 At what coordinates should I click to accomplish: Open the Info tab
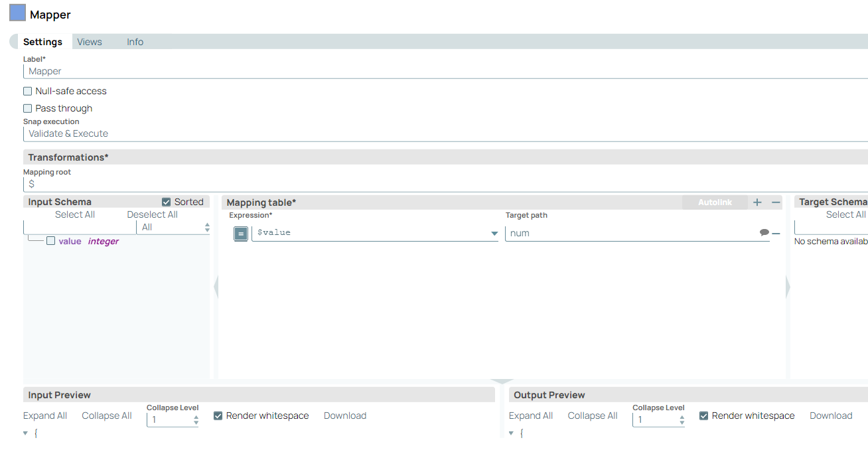[135, 42]
